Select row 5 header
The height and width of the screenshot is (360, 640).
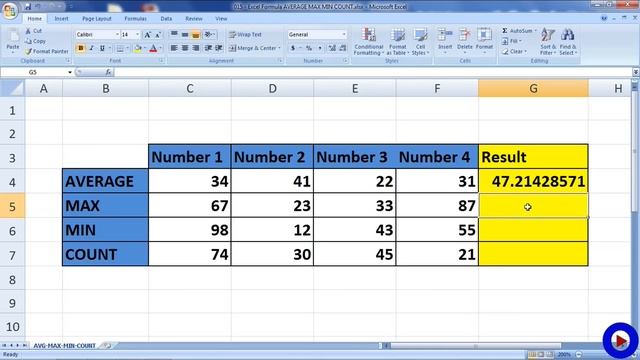pyautogui.click(x=12, y=206)
